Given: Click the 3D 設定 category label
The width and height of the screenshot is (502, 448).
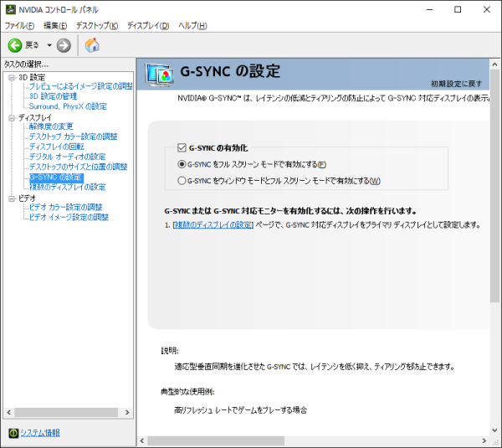Looking at the screenshot, I should (32, 78).
